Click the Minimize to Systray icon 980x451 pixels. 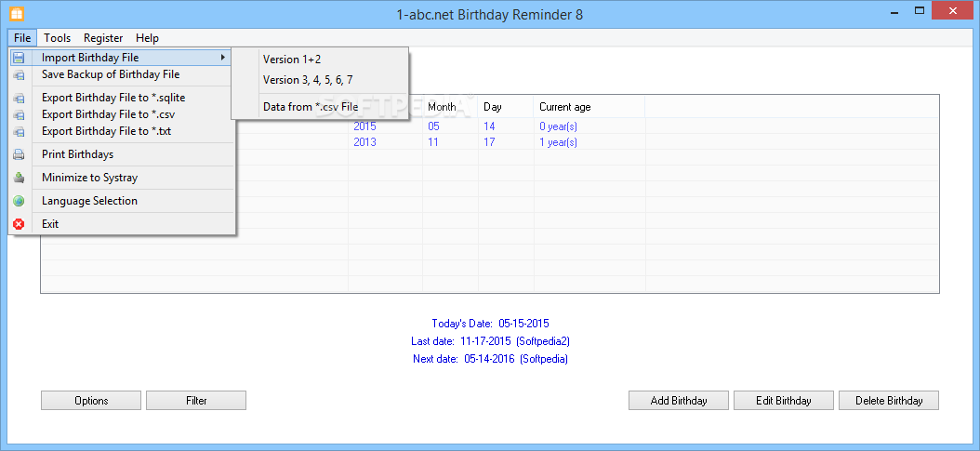[19, 178]
